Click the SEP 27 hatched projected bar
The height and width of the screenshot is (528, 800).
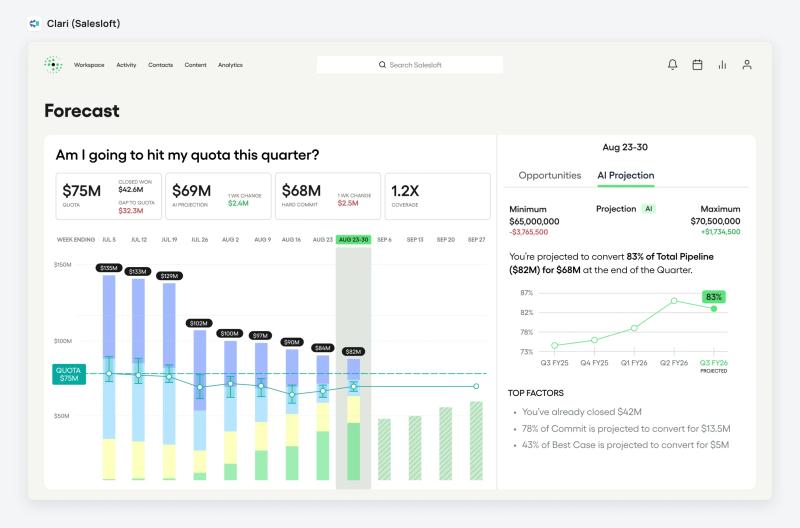click(476, 441)
